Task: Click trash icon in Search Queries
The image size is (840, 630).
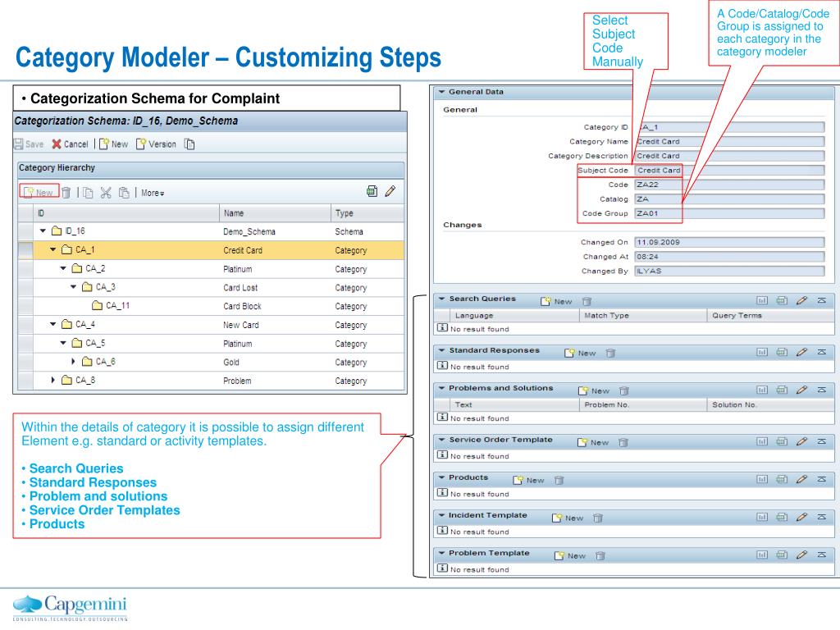Action: 587,302
